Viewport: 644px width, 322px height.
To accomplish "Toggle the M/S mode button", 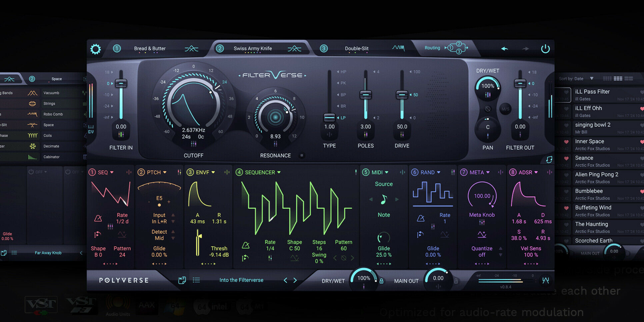I will tap(505, 109).
